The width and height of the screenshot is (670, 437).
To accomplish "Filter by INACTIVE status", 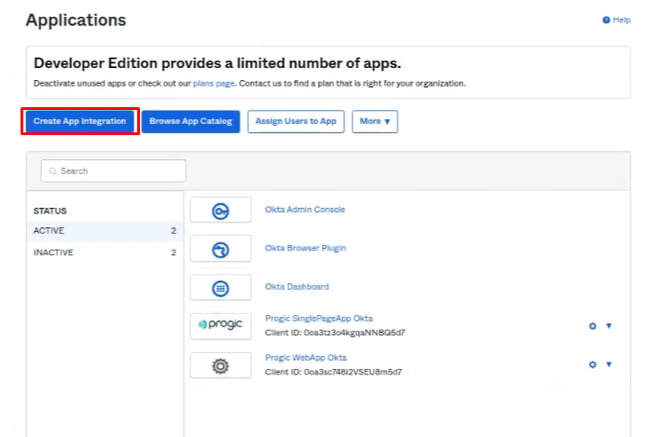I will pyautogui.click(x=105, y=252).
